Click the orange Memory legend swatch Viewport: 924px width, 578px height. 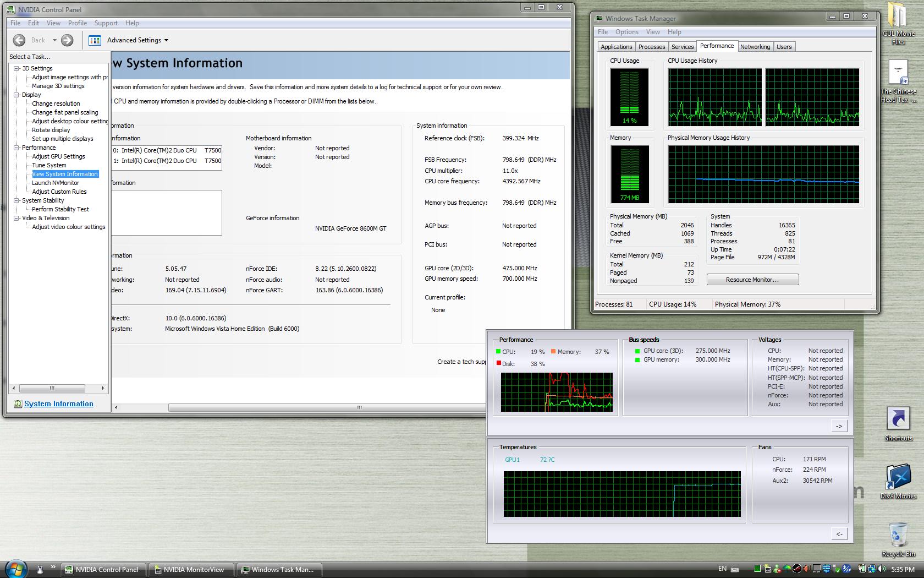pyautogui.click(x=553, y=351)
